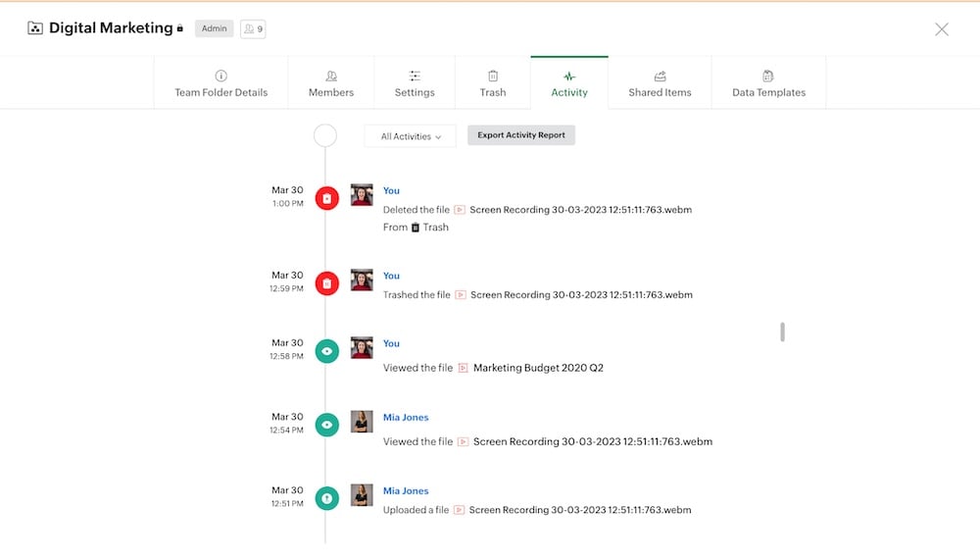980x560 pixels.
Task: Open the uploaded Screen Recording file name
Action: 580,510
